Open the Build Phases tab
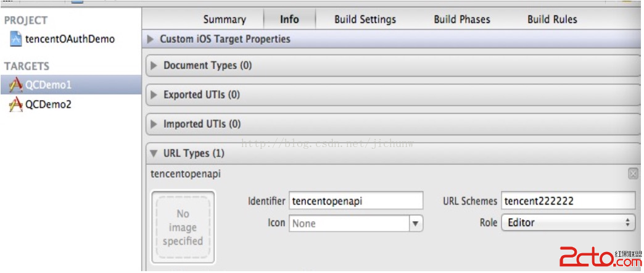 [x=462, y=19]
